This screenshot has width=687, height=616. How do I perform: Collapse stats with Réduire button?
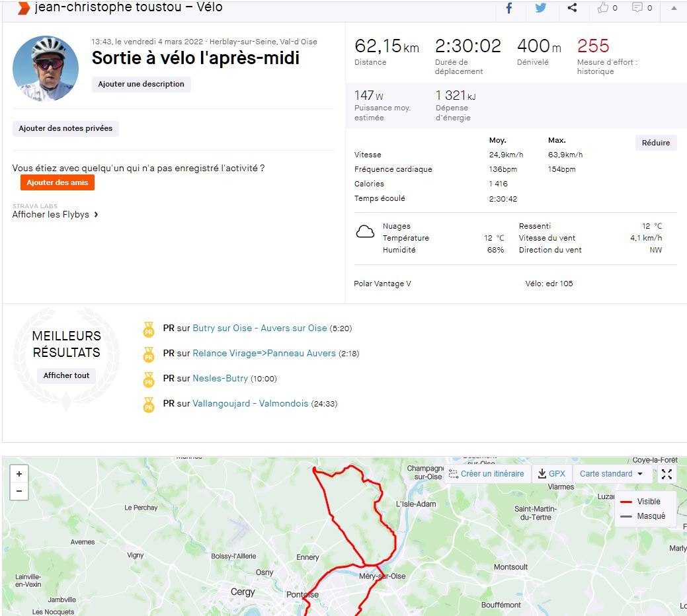pos(655,143)
